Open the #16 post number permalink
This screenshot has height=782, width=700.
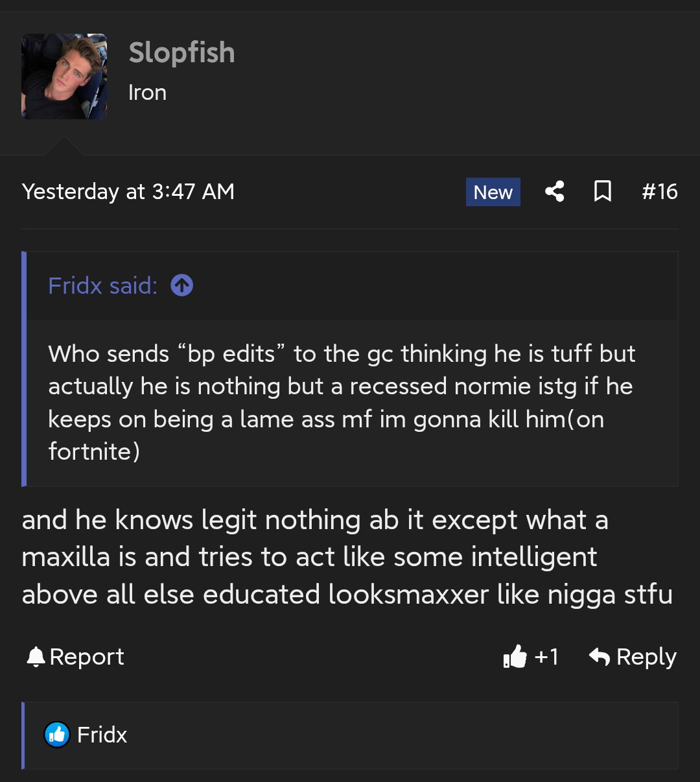click(x=659, y=192)
